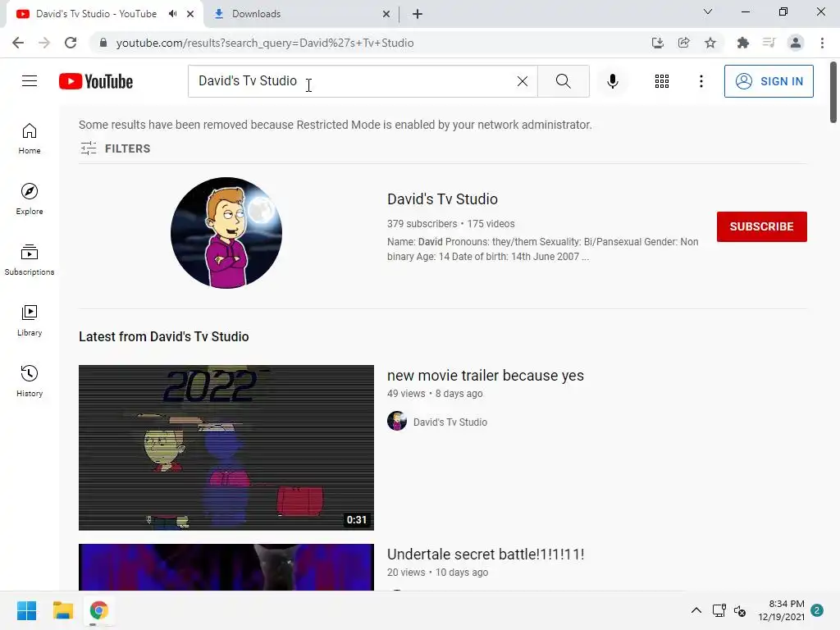Click channel description starting 'Name: David Pronouns'
This screenshot has width=840, height=630.
[543, 249]
